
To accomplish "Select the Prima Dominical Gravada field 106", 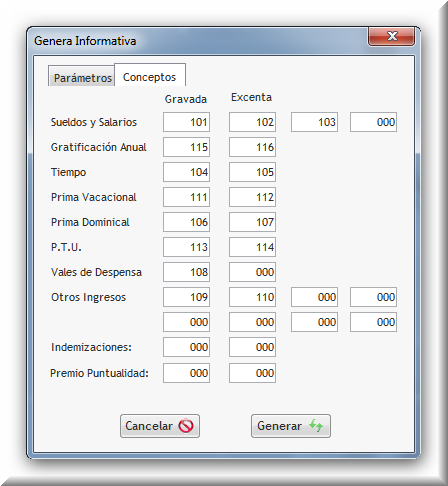I will (186, 222).
